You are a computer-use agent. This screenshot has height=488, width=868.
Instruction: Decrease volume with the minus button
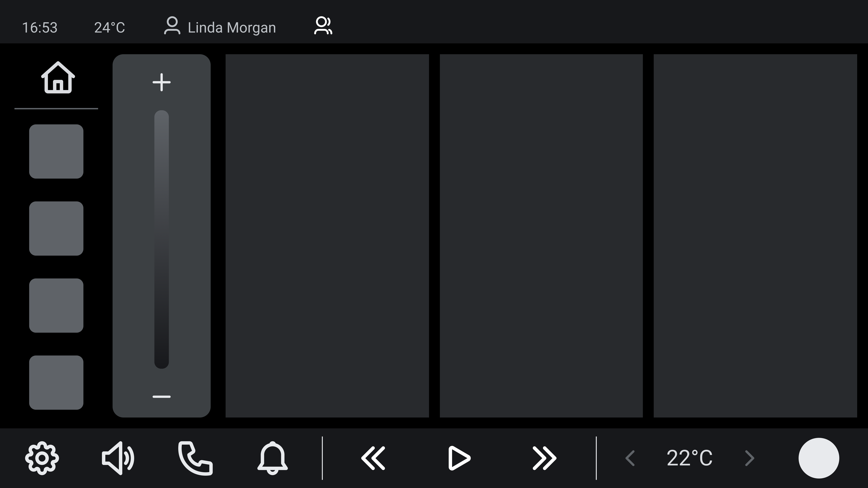pyautogui.click(x=162, y=397)
